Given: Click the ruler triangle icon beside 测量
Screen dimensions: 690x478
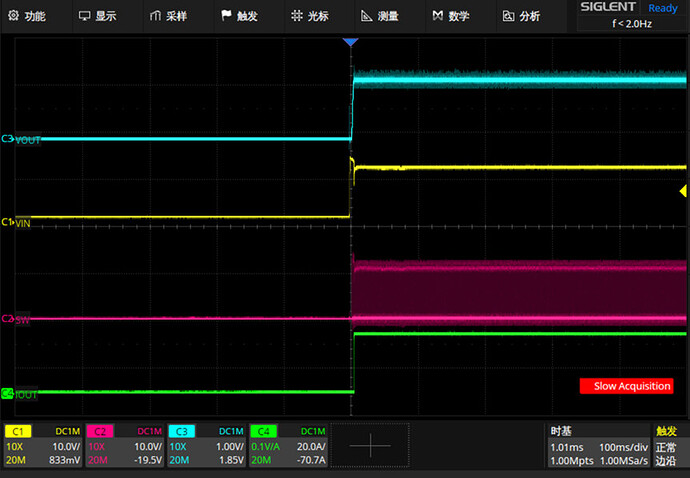Looking at the screenshot, I should (367, 16).
